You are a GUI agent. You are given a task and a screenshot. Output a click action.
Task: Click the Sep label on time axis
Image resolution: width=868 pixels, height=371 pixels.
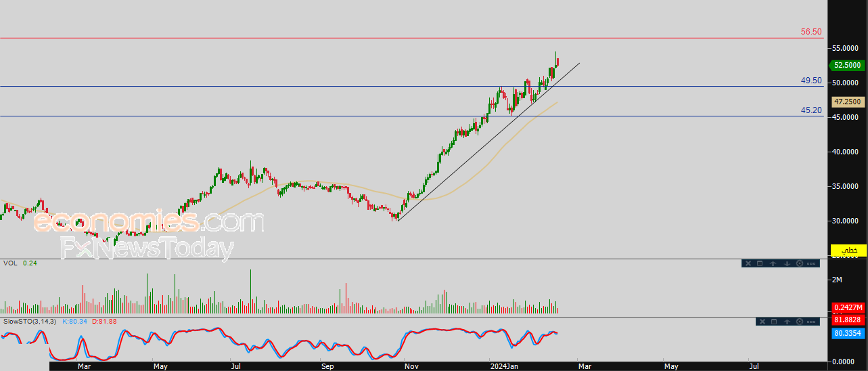[327, 366]
